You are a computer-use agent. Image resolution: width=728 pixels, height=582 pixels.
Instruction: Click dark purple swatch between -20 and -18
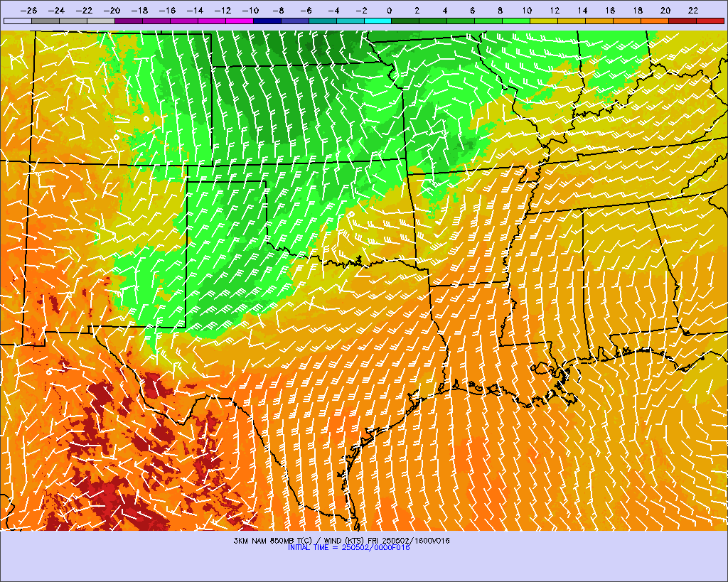[129, 21]
